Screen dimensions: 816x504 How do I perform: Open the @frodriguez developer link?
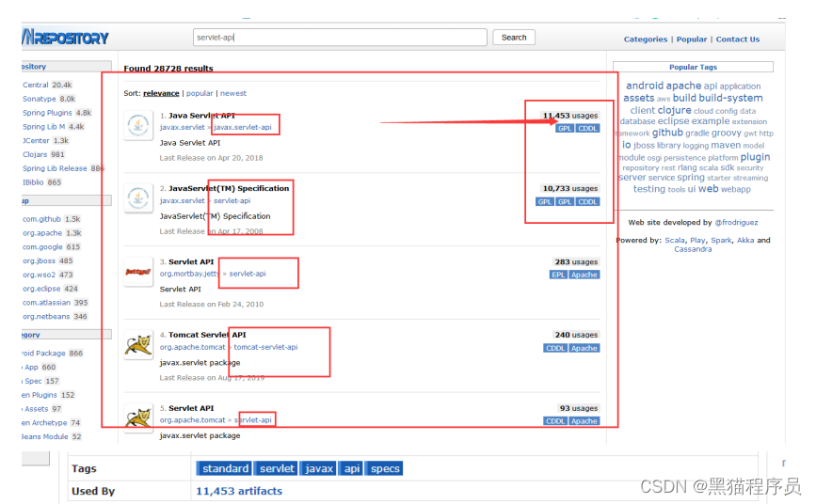pos(736,223)
